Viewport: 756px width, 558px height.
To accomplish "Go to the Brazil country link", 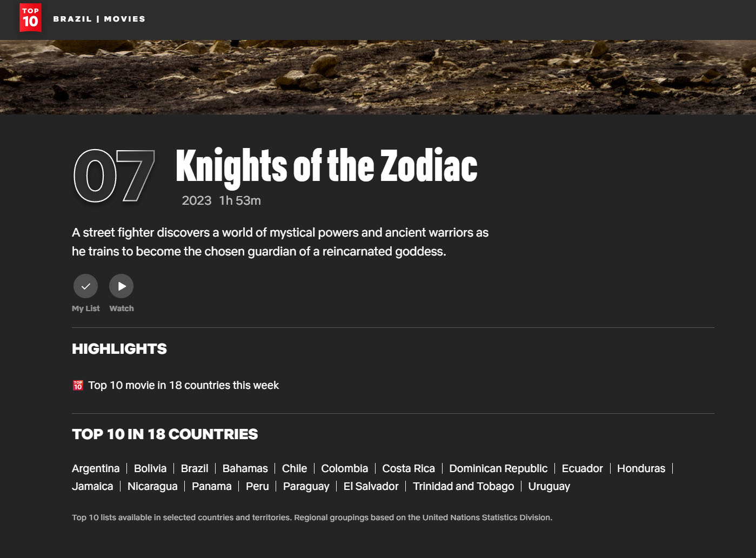I will tap(195, 468).
